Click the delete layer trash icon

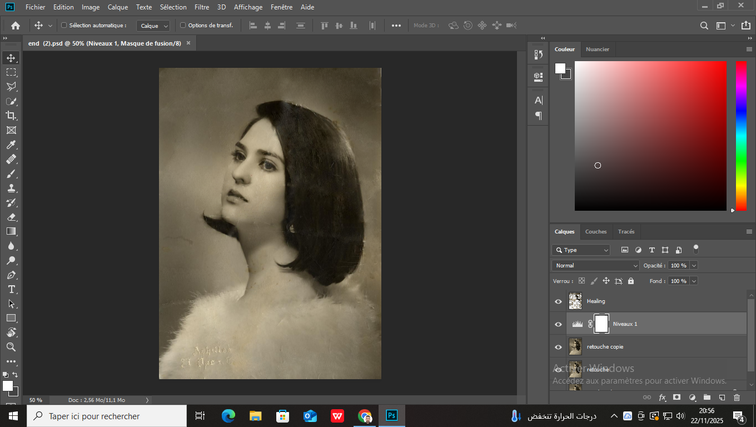point(734,397)
